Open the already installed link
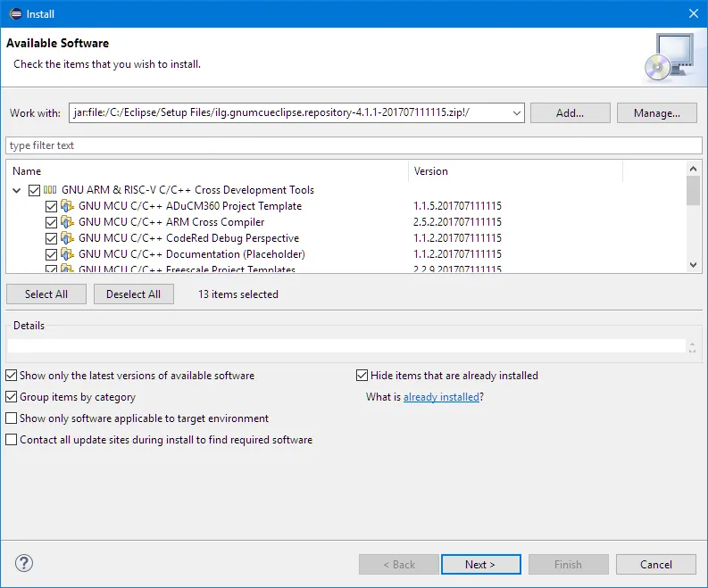Screen dimensions: 708x588 point(441,397)
